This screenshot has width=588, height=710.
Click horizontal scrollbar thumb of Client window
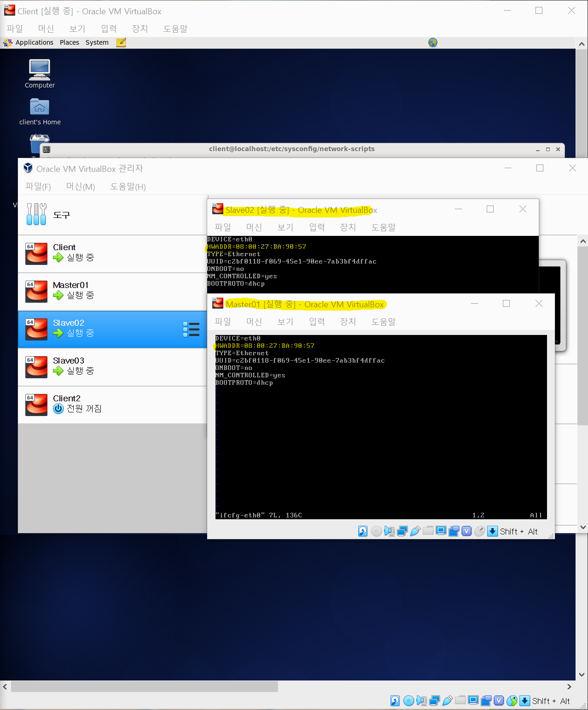click(x=145, y=687)
